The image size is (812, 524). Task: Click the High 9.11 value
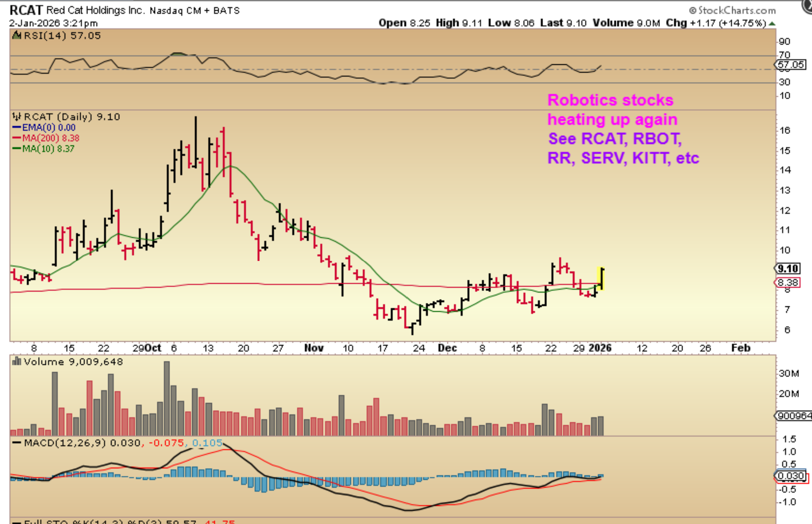tap(459, 23)
